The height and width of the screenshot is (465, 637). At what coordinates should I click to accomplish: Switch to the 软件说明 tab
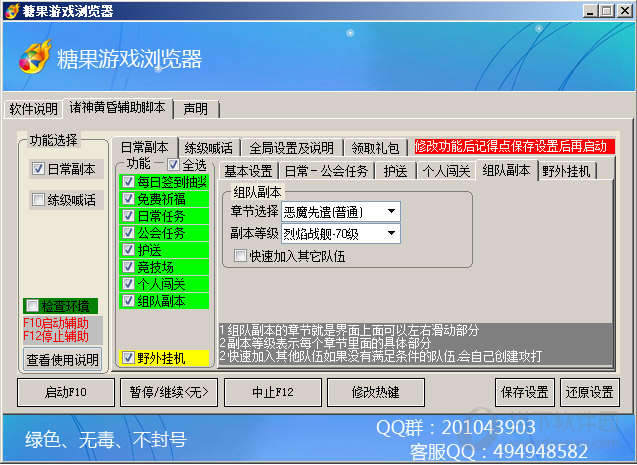[33, 109]
